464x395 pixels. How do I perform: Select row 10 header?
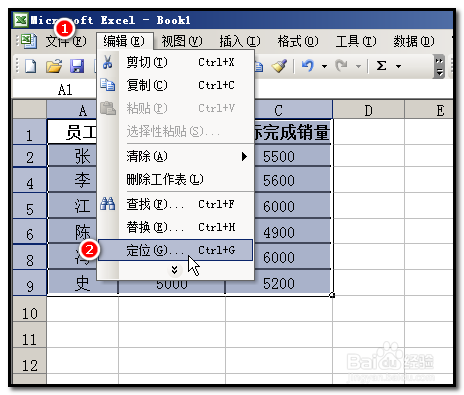[x=30, y=309]
